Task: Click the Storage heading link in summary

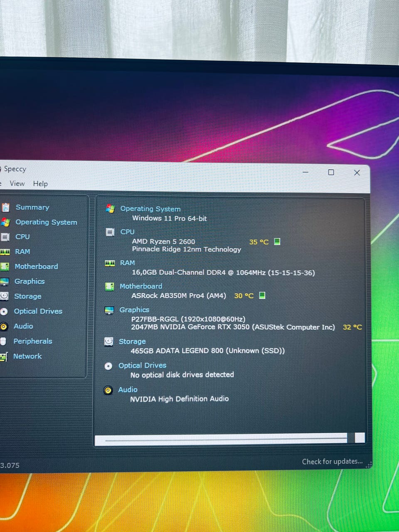Action: point(132,341)
